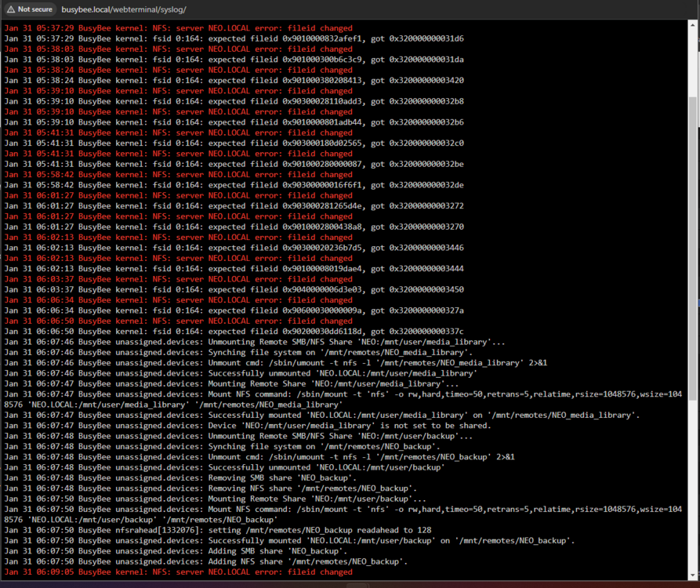The image size is (700, 588).
Task: Click the media_library not set to be shared line
Action: (x=248, y=426)
